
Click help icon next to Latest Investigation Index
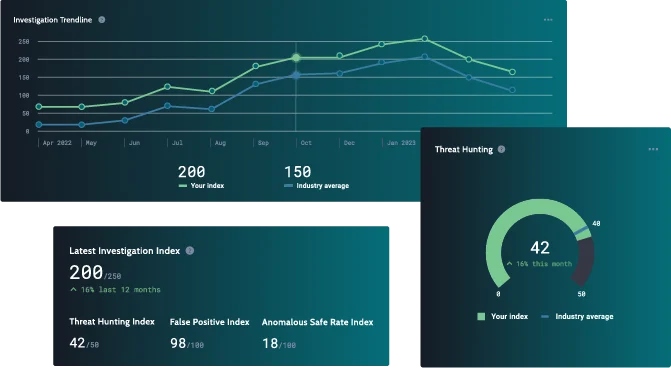pos(190,251)
